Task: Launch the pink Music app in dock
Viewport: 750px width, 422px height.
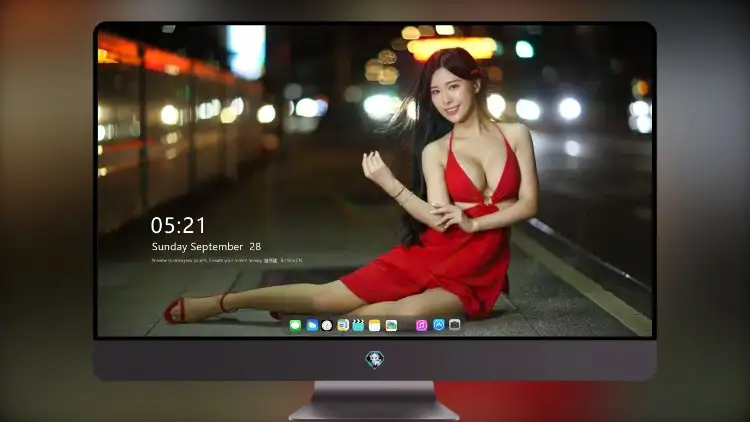Action: 421,325
